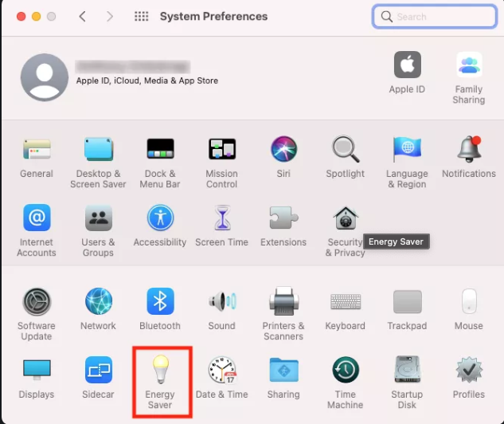Close the System Preferences window
Image resolution: width=504 pixels, height=424 pixels.
(21, 17)
